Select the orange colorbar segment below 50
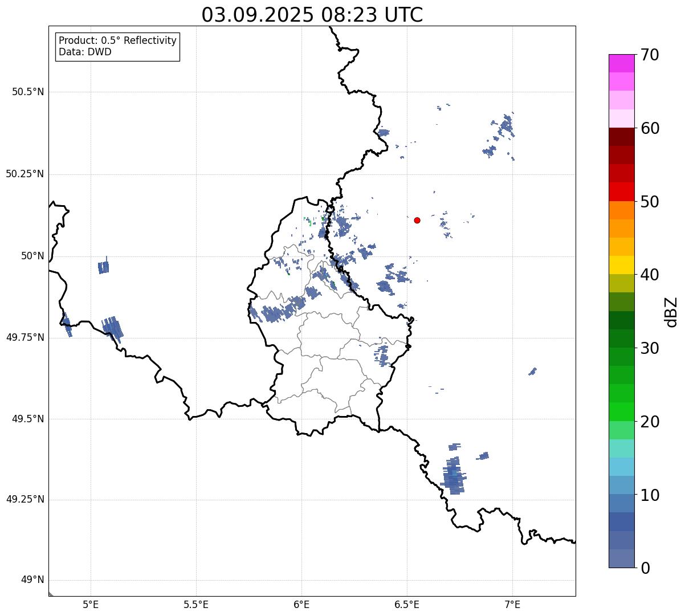This screenshot has height=616, width=685. pos(621,210)
